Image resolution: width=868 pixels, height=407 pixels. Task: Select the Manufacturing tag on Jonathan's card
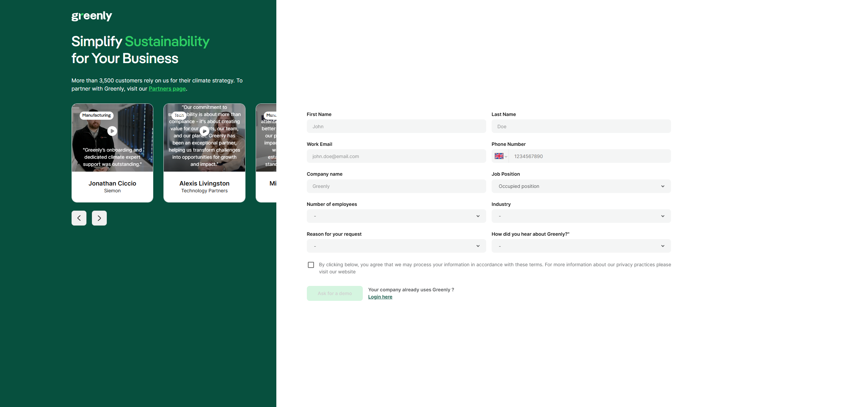(97, 115)
